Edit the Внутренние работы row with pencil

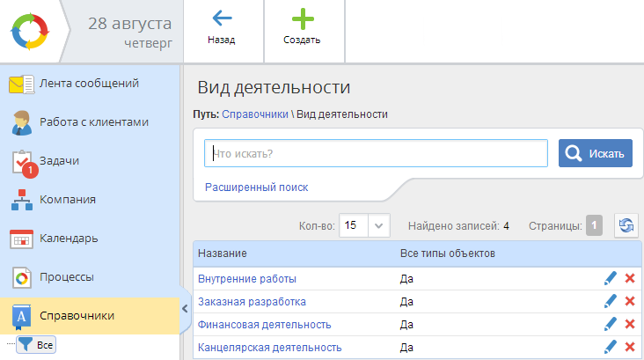click(x=611, y=279)
